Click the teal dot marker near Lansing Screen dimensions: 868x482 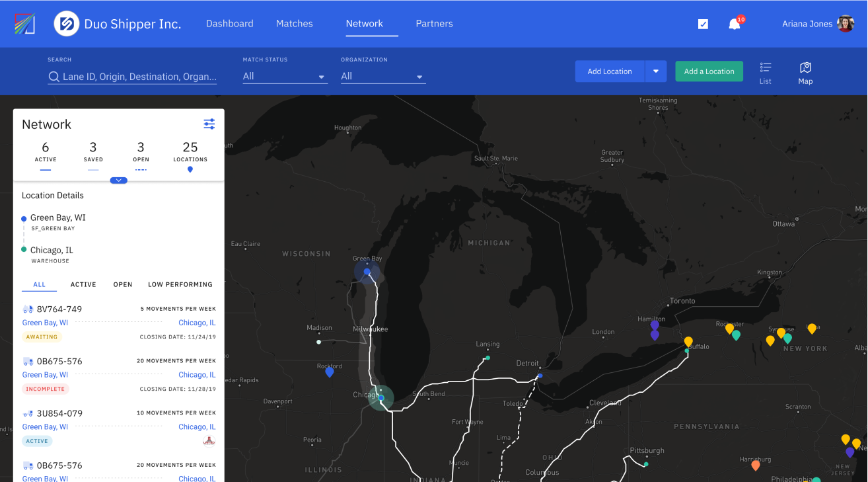[x=488, y=358]
